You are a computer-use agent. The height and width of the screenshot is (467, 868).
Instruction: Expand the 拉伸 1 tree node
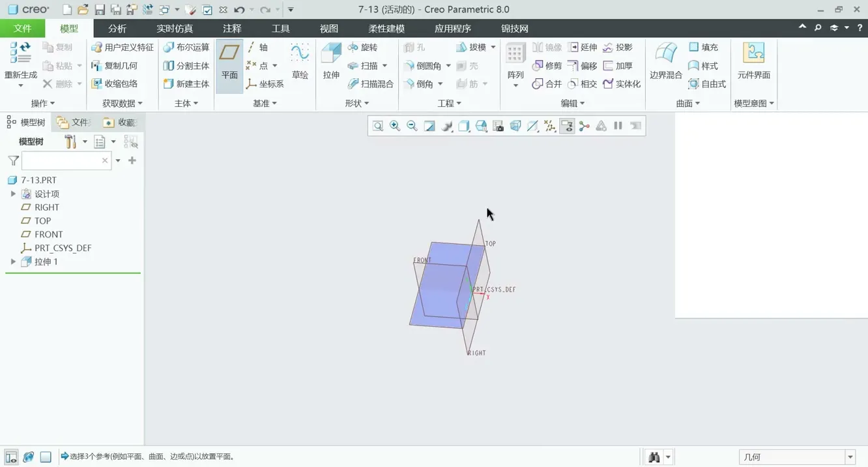tap(13, 262)
